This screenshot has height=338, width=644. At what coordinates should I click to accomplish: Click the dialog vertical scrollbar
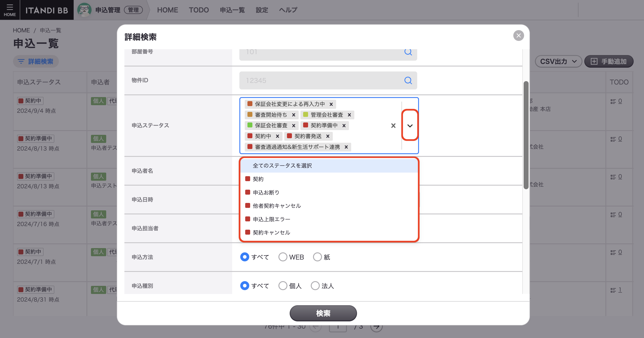pos(526,135)
